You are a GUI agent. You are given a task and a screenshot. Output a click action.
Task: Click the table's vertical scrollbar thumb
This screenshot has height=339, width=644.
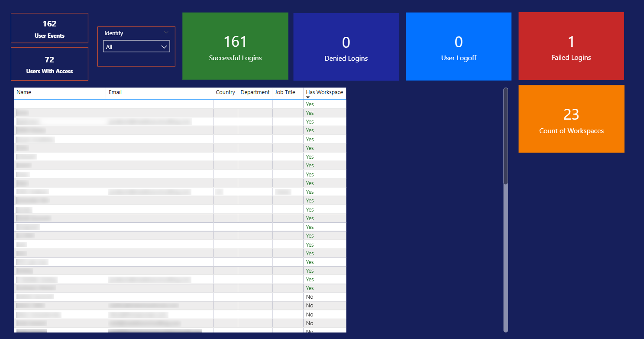(x=505, y=136)
